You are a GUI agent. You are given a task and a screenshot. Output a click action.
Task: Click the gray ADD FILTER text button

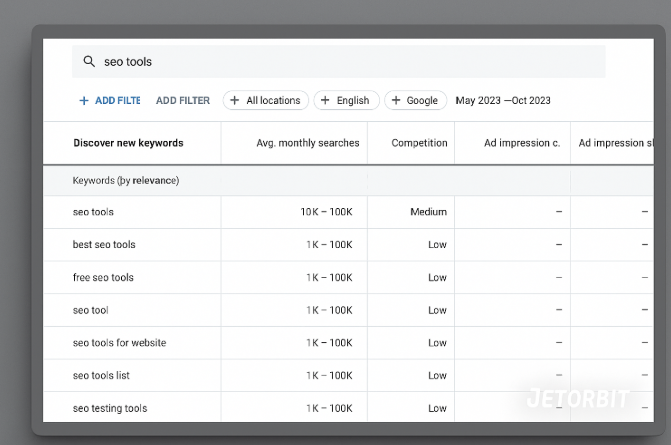pos(183,101)
